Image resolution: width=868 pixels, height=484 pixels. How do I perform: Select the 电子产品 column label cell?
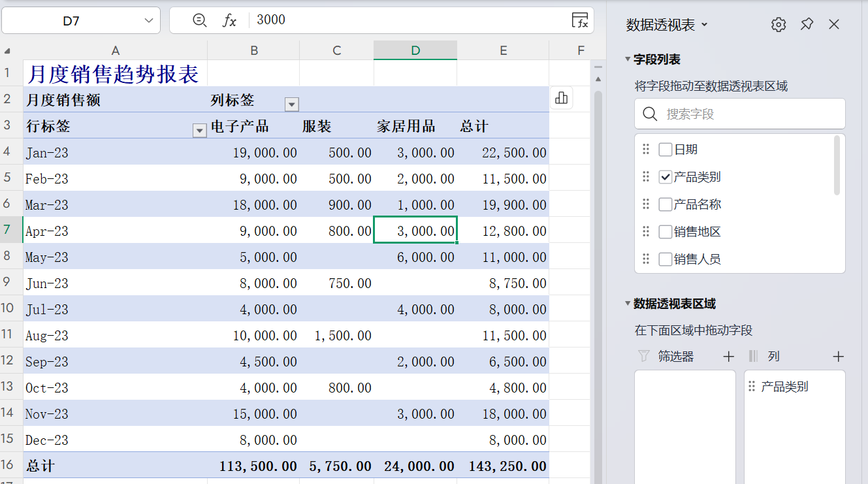coord(254,125)
